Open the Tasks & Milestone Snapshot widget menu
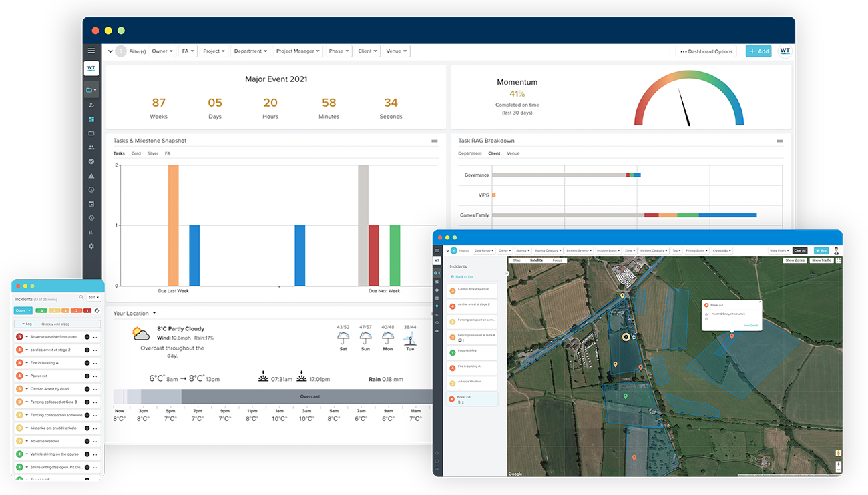 click(435, 141)
